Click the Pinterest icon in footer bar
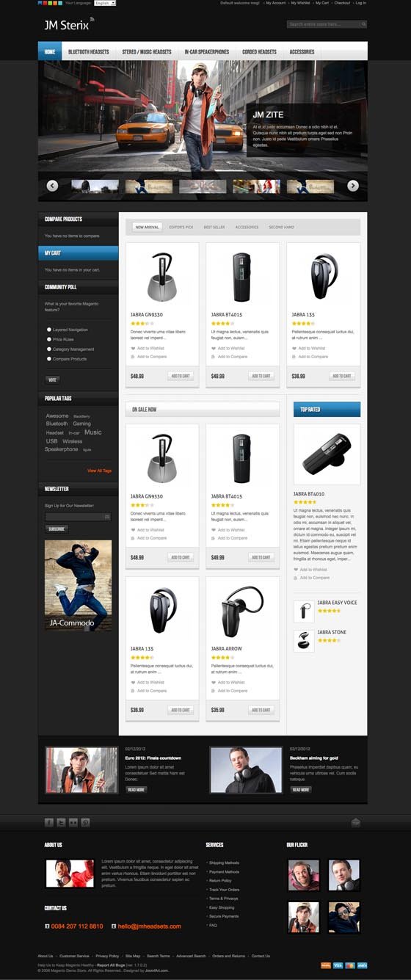 85,822
